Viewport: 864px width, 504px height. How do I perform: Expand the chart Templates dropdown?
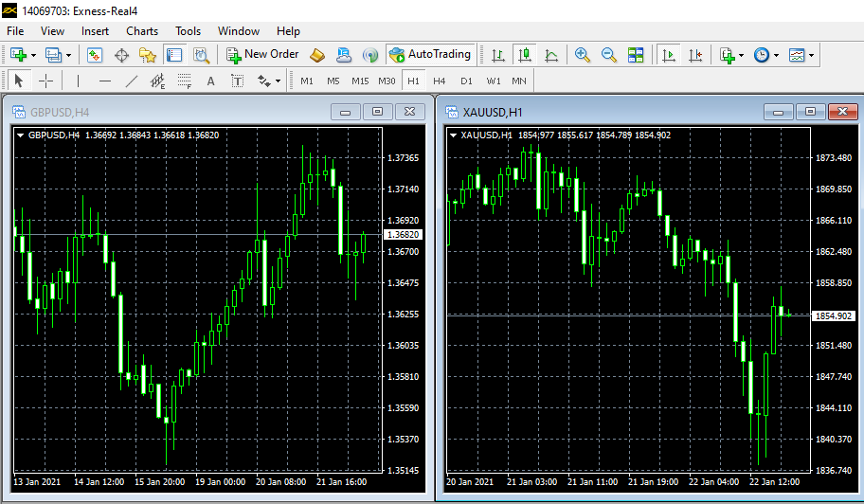pyautogui.click(x=813, y=55)
